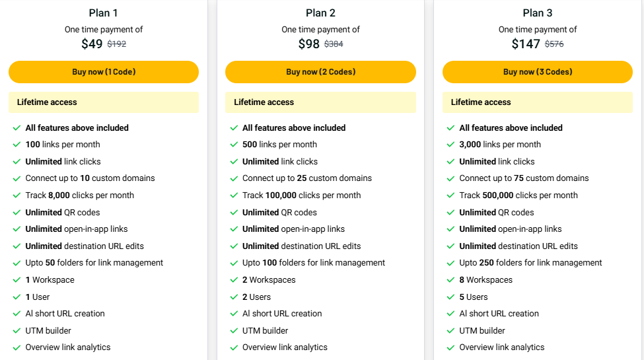Click the Plan 2 heading

coord(321,13)
